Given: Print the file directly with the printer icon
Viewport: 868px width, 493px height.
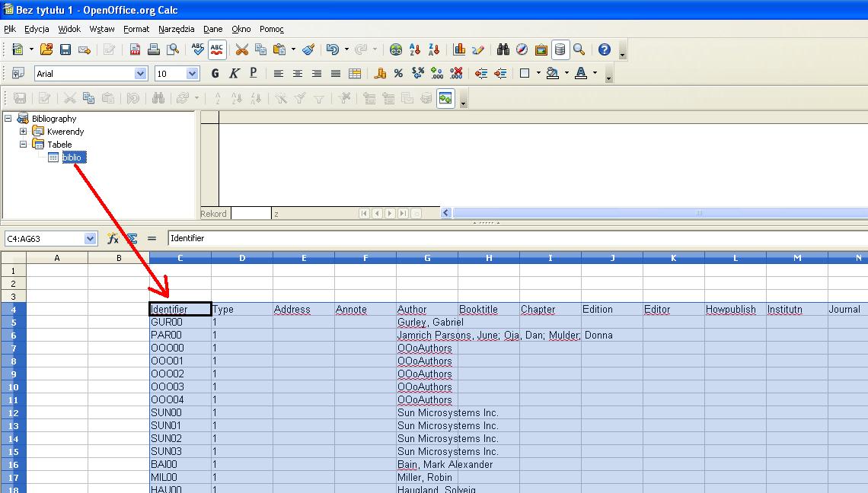Looking at the screenshot, I should click(154, 49).
